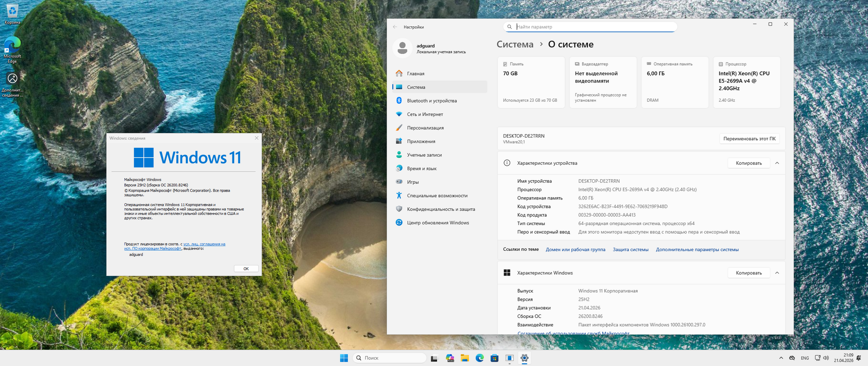Select Windows Update in the sidebar
The image size is (868, 366).
pyautogui.click(x=438, y=223)
